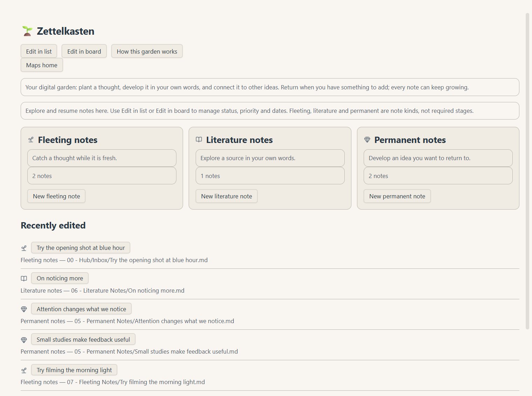Open note Try the opening shot at blue hour
Viewport: 532px width, 396px height.
[80, 248]
